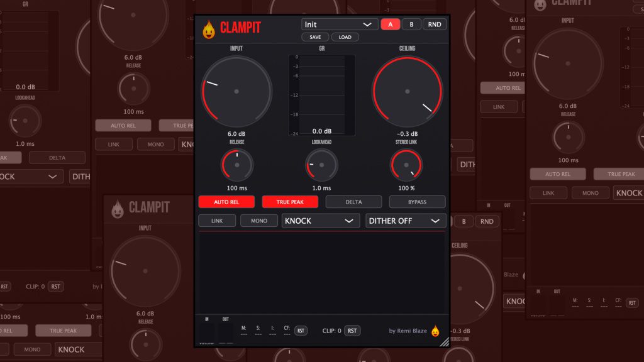Toggle the MONO button
This screenshot has height=362, width=644.
pos(259,221)
